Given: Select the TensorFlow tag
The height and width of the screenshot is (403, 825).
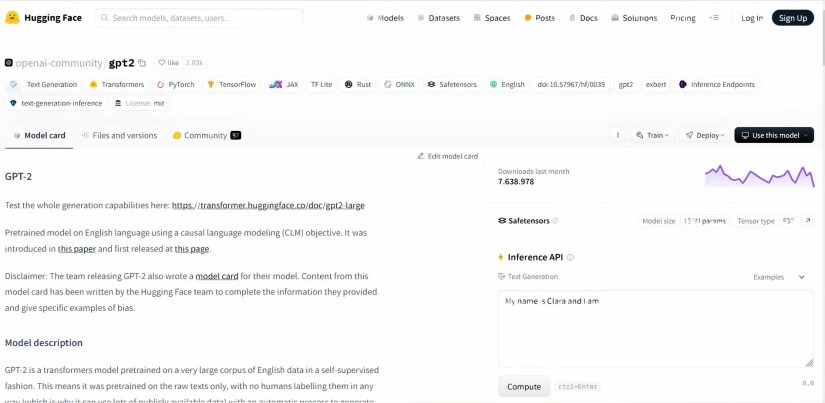Looking at the screenshot, I should point(232,84).
